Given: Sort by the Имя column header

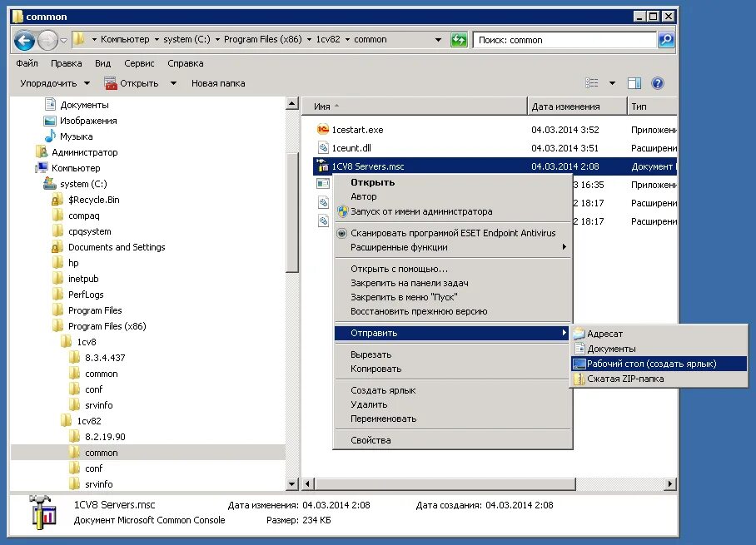Looking at the screenshot, I should 415,107.
